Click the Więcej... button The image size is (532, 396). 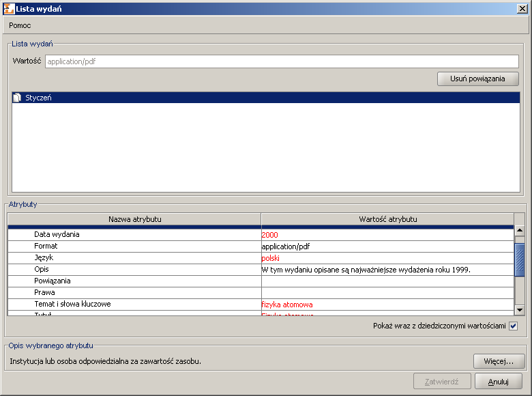click(x=499, y=361)
